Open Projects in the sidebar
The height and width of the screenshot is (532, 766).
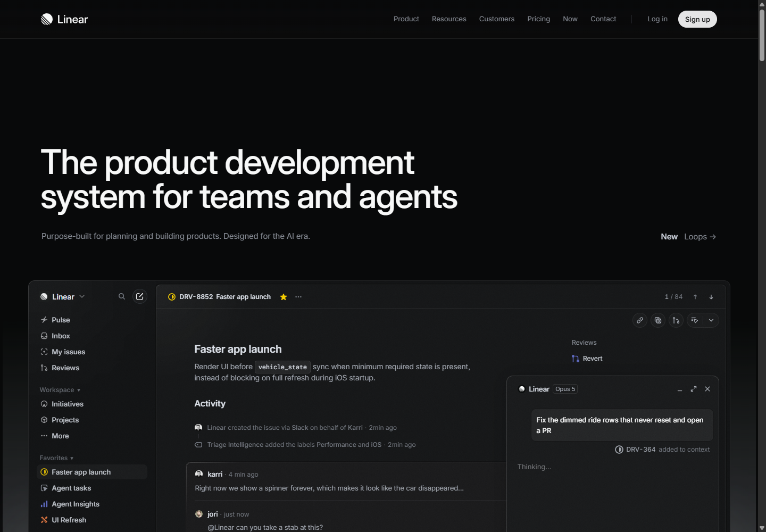pos(92,420)
